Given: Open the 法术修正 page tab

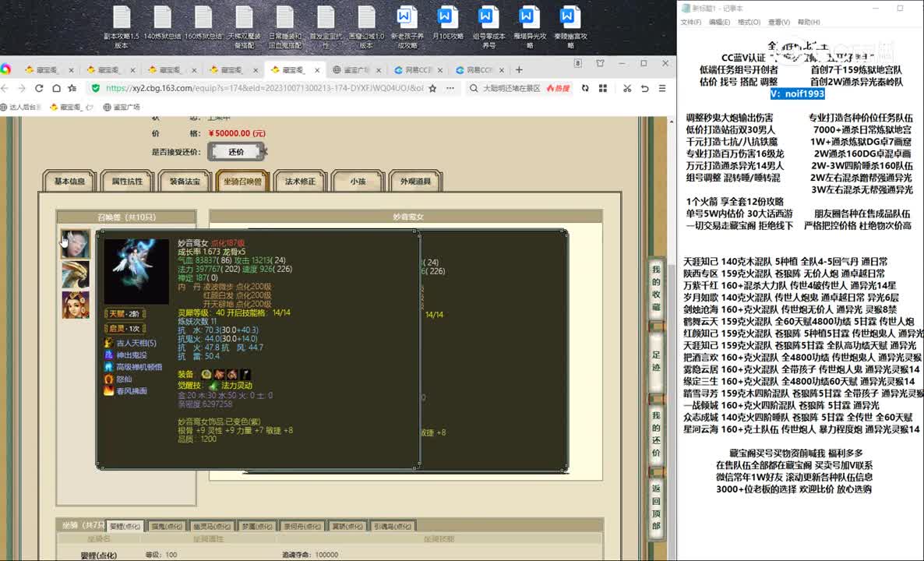Looking at the screenshot, I should 301,182.
